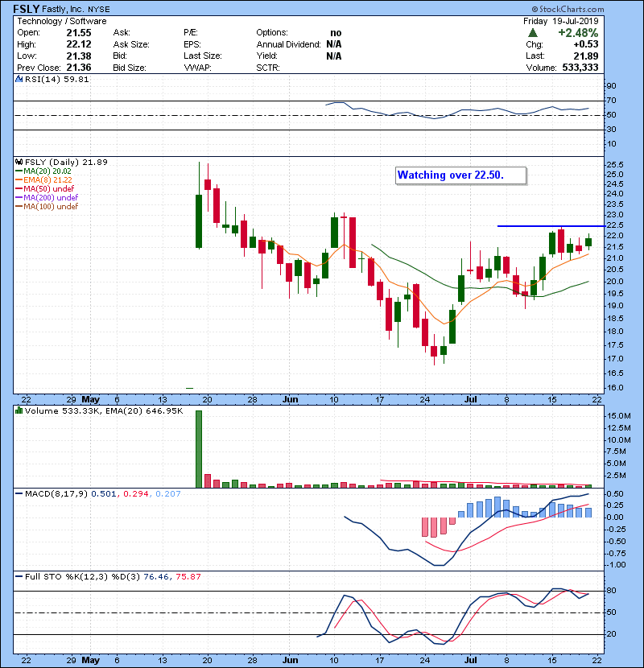644x668 pixels.
Task: Click the stochastic %K value 76.46
Action: [x=156, y=577]
